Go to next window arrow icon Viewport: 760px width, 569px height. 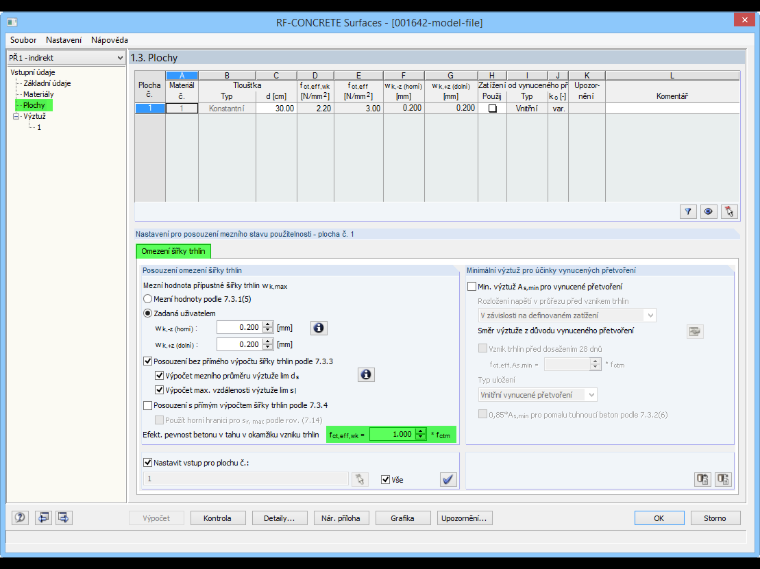[x=63, y=518]
